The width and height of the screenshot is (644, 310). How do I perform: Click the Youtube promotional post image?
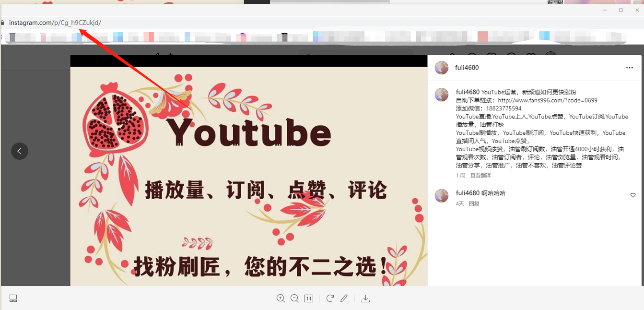pos(249,170)
